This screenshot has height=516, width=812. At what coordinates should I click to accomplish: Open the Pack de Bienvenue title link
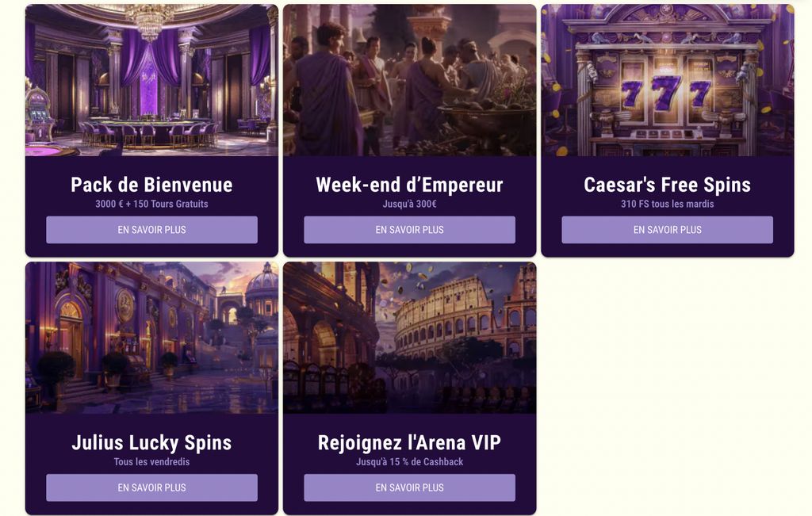click(x=151, y=185)
